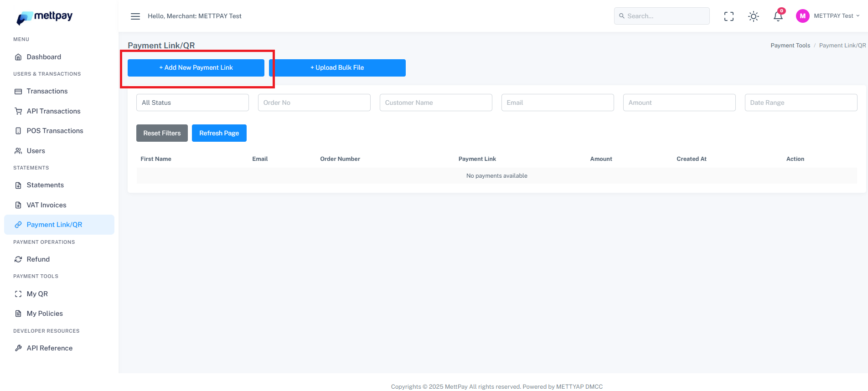
Task: Click the Action column header
Action: coord(795,159)
